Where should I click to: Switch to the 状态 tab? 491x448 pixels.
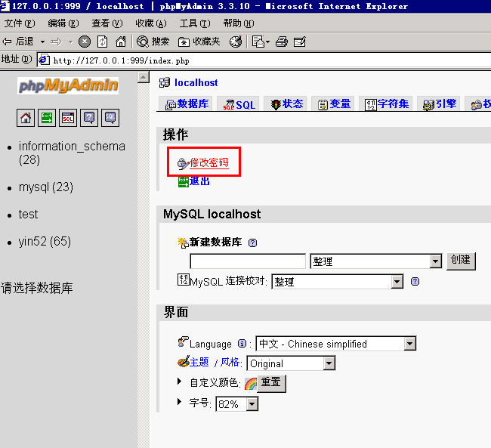[x=286, y=104]
